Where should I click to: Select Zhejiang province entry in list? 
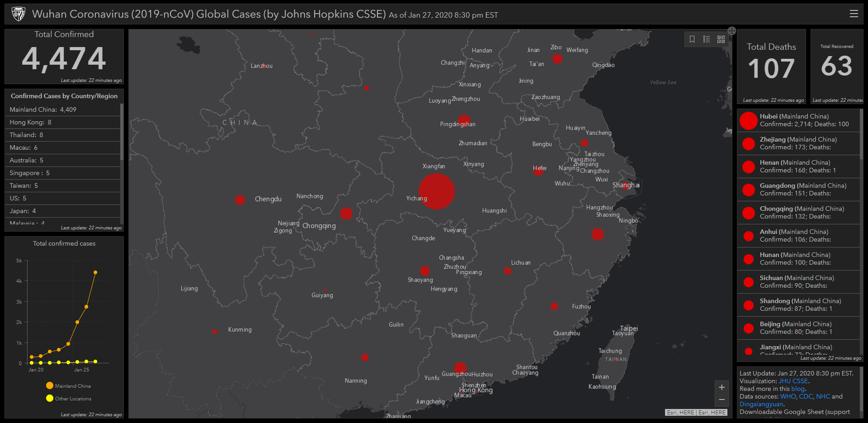click(798, 143)
